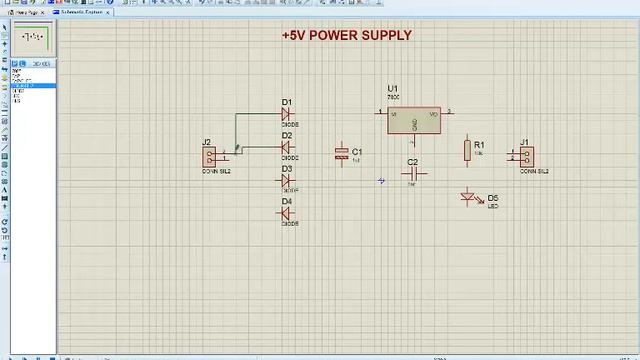Select the 2D Graphics Symbols tool
The image size is (640, 360).
pyautogui.click(x=4, y=198)
